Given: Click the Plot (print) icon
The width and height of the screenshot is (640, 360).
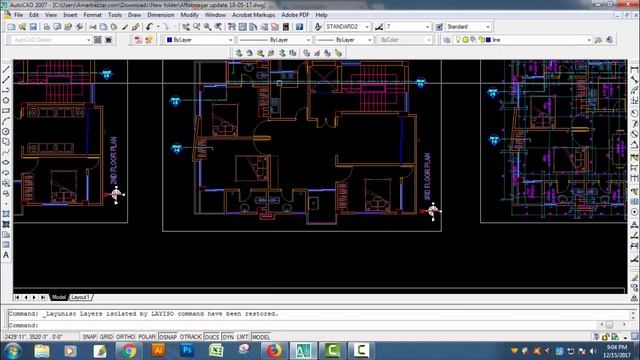Looking at the screenshot, I should [47, 27].
